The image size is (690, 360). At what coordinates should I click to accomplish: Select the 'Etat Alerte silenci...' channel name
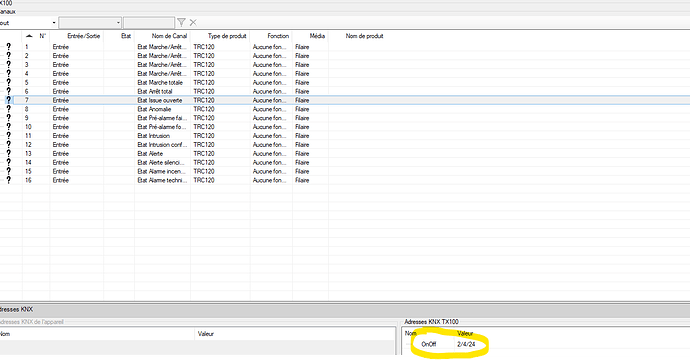[161, 162]
